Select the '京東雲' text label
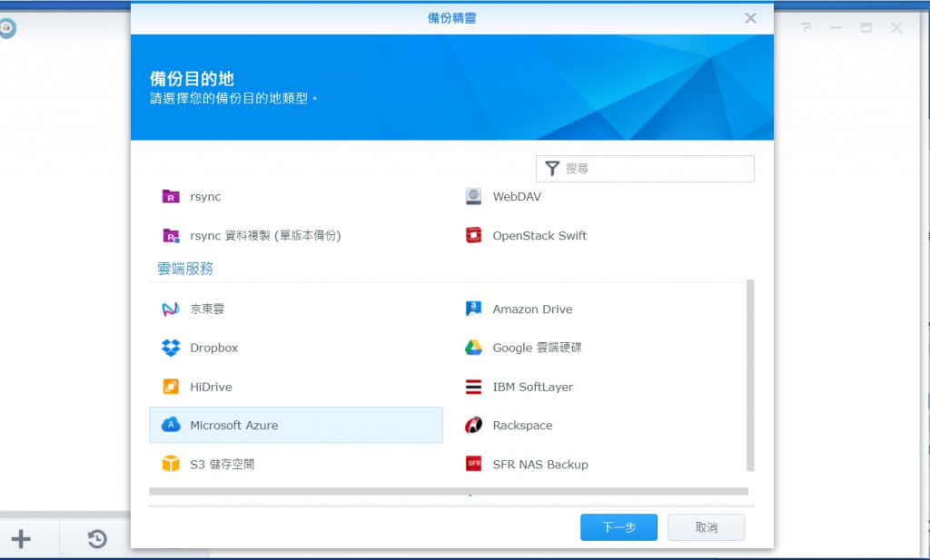This screenshot has height=560, width=930. click(207, 309)
